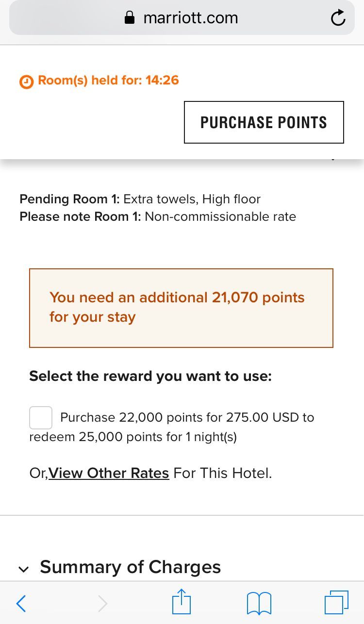This screenshot has width=364, height=624.
Task: Open the Safari share sheet
Action: pyautogui.click(x=182, y=602)
